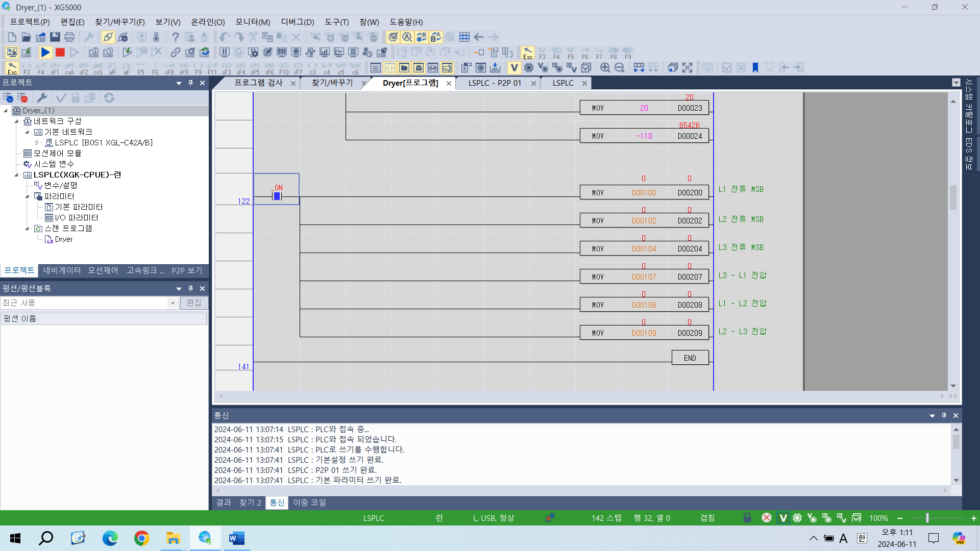Stop the PLC using the red stop icon
The width and height of the screenshot is (980, 551).
click(59, 52)
